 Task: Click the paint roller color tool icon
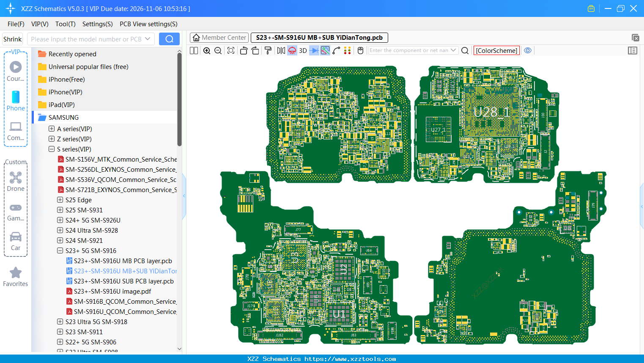(x=268, y=50)
